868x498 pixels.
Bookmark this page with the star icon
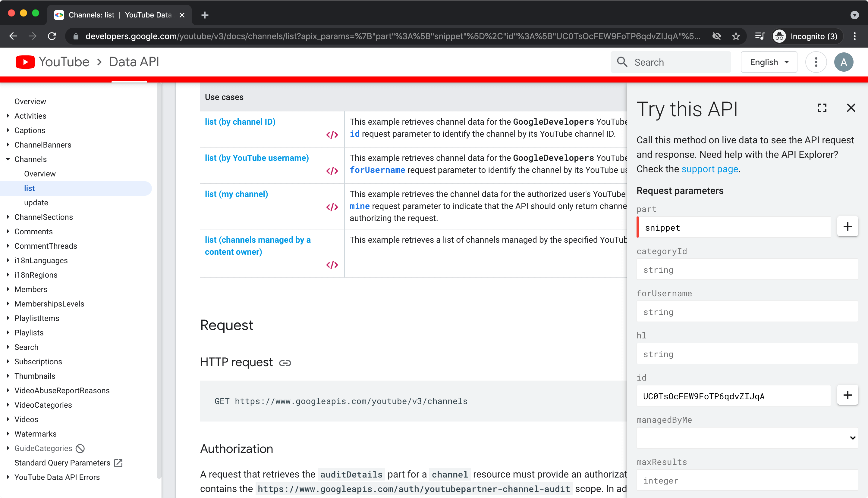click(736, 36)
